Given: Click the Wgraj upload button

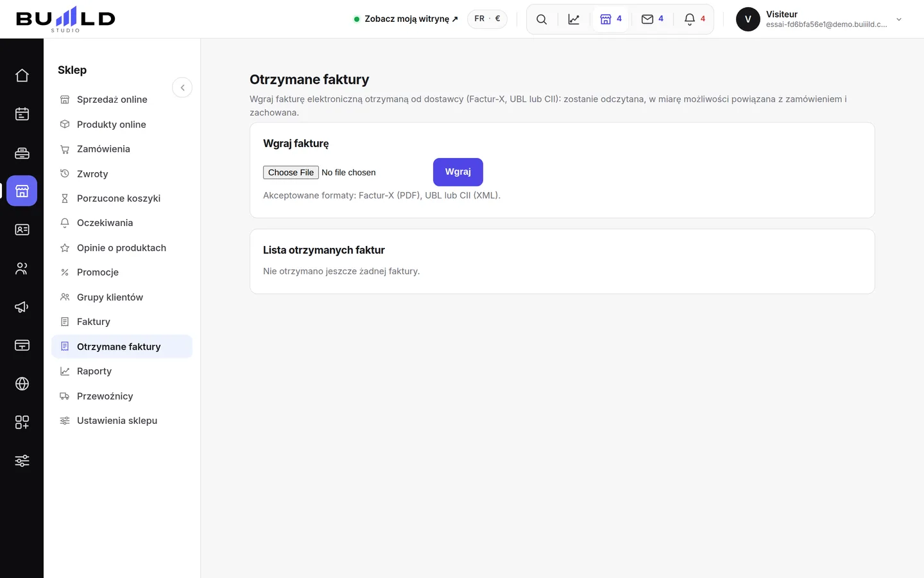Looking at the screenshot, I should click(458, 172).
